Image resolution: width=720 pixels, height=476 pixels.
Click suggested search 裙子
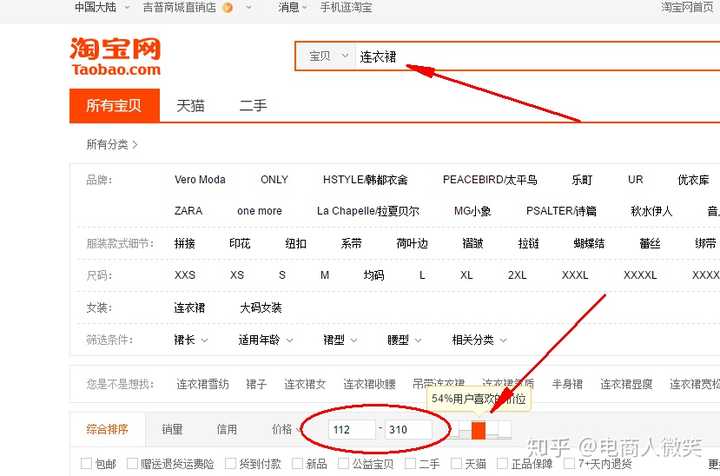(256, 384)
